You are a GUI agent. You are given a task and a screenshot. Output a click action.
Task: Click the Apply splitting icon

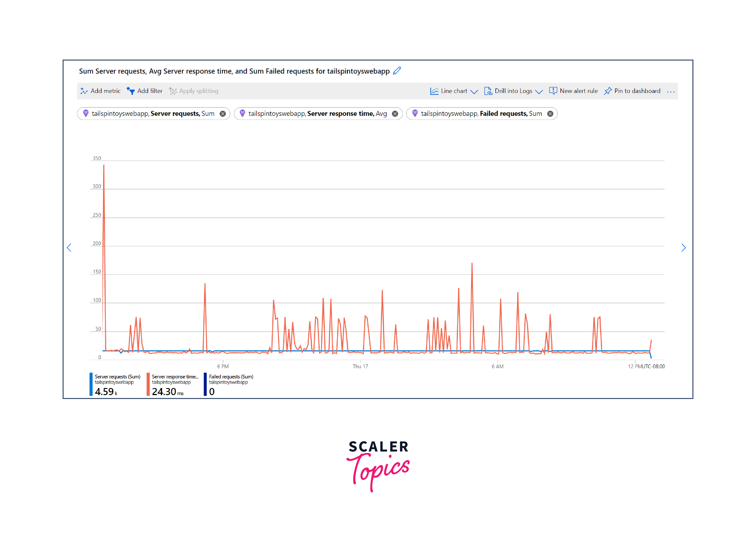173,91
